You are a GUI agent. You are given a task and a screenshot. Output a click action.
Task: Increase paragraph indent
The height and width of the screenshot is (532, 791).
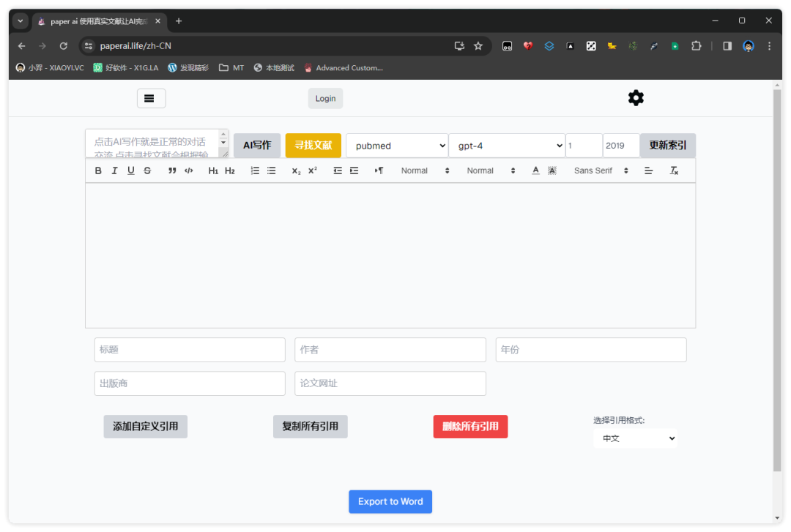354,171
